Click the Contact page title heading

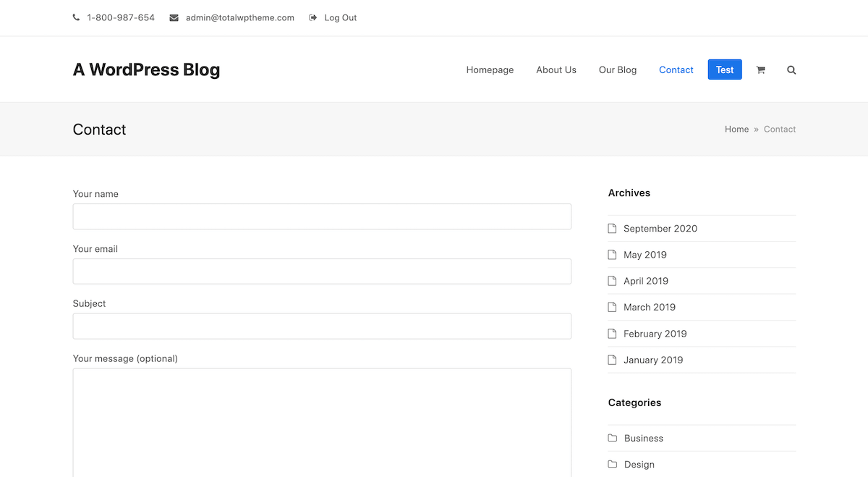100,130
